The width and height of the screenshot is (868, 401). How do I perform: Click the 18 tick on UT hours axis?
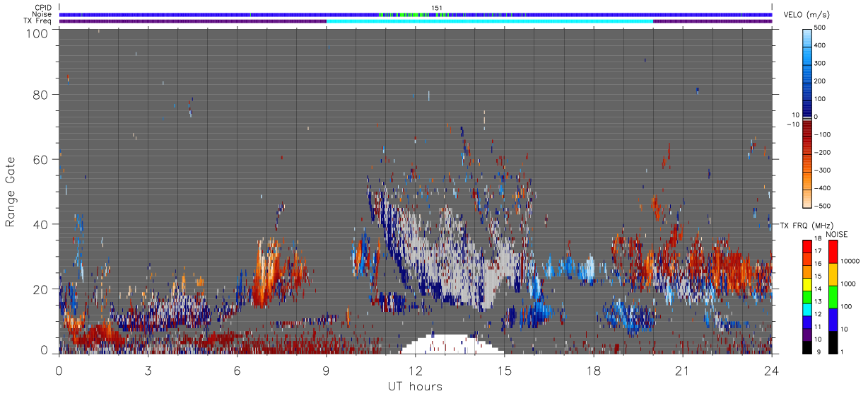tap(593, 370)
